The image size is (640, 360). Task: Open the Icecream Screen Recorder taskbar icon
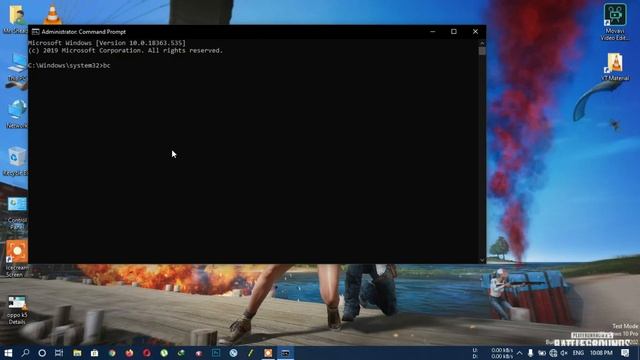(x=268, y=353)
